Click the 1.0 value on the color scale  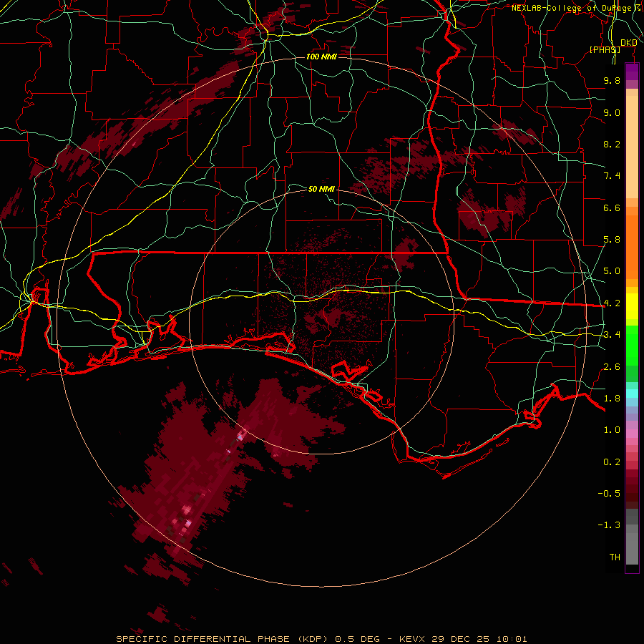click(612, 430)
